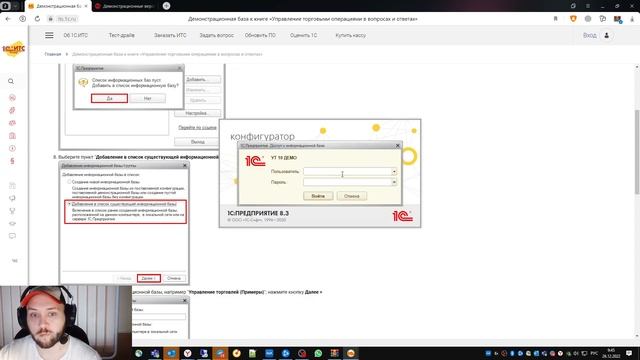Go back with the browser back arrow
640x360 pixels.
coord(8,19)
